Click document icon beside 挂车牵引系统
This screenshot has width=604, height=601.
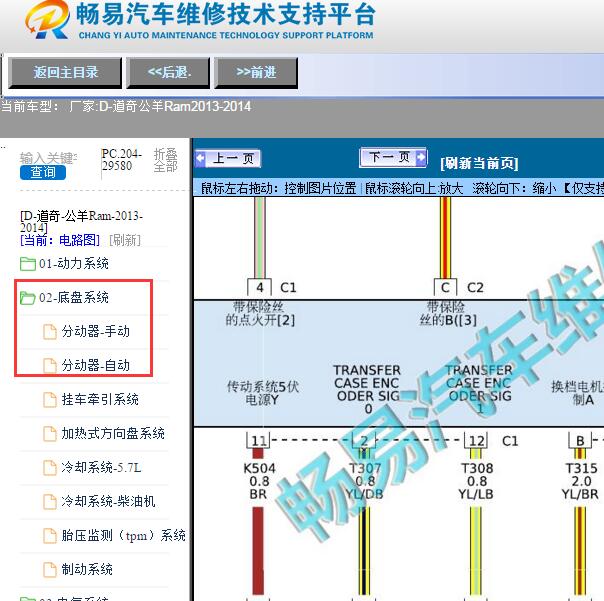[x=50, y=400]
